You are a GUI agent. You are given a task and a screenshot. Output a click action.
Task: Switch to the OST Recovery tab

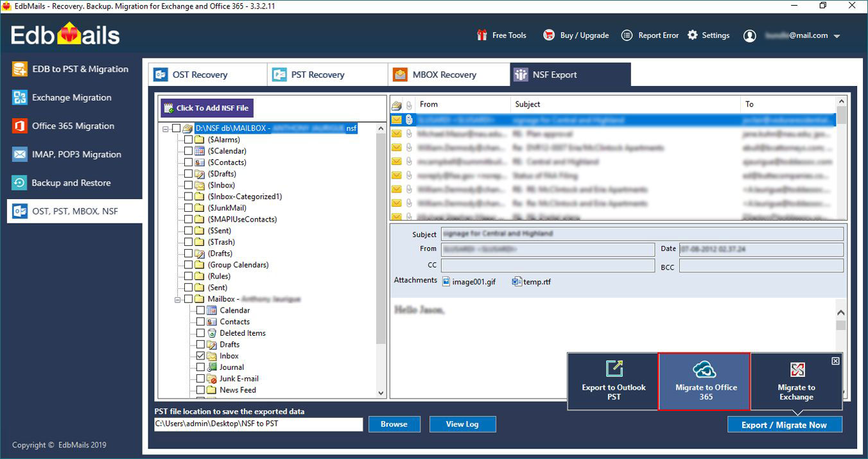point(207,74)
